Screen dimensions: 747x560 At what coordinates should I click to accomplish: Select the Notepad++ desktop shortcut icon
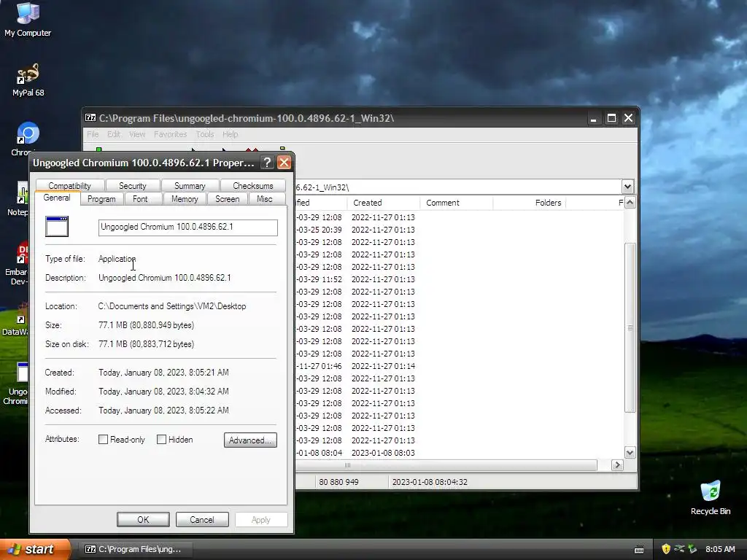[23, 194]
